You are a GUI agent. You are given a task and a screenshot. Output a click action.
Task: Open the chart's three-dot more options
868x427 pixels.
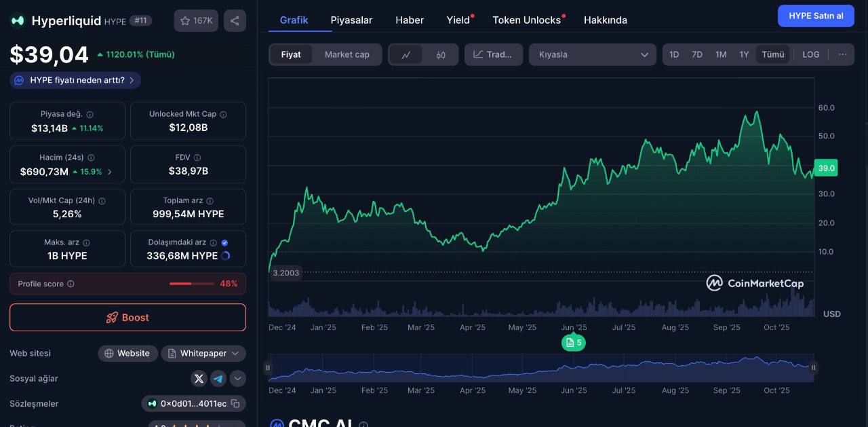(842, 54)
